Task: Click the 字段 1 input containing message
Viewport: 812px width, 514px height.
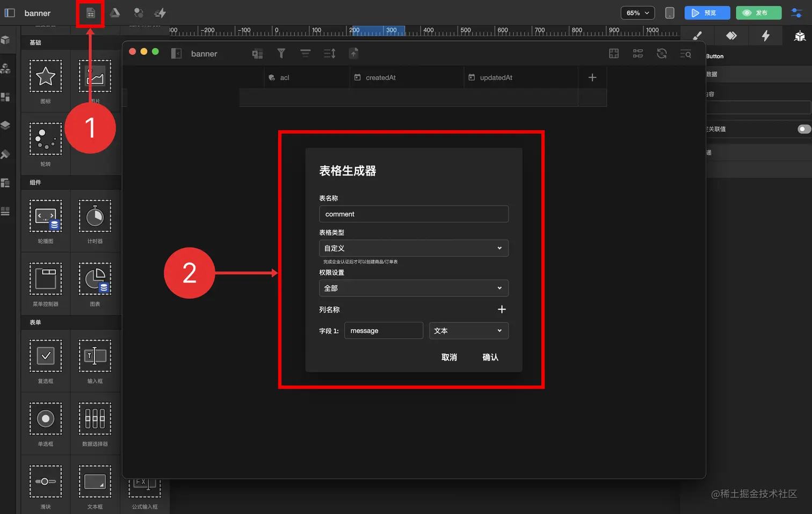Action: (383, 330)
